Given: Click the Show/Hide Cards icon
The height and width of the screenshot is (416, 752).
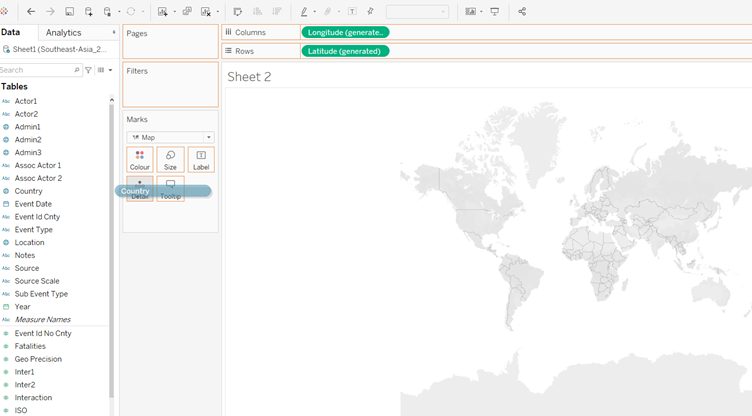Looking at the screenshot, I should point(470,12).
